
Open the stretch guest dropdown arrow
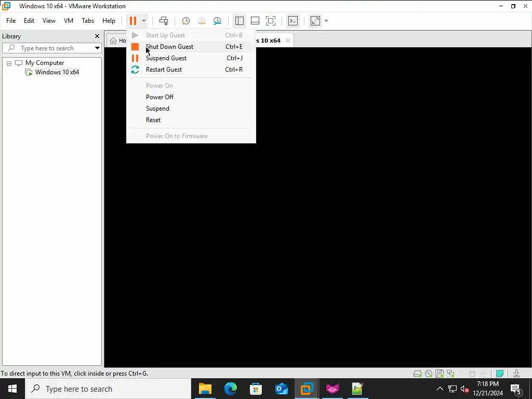(326, 21)
